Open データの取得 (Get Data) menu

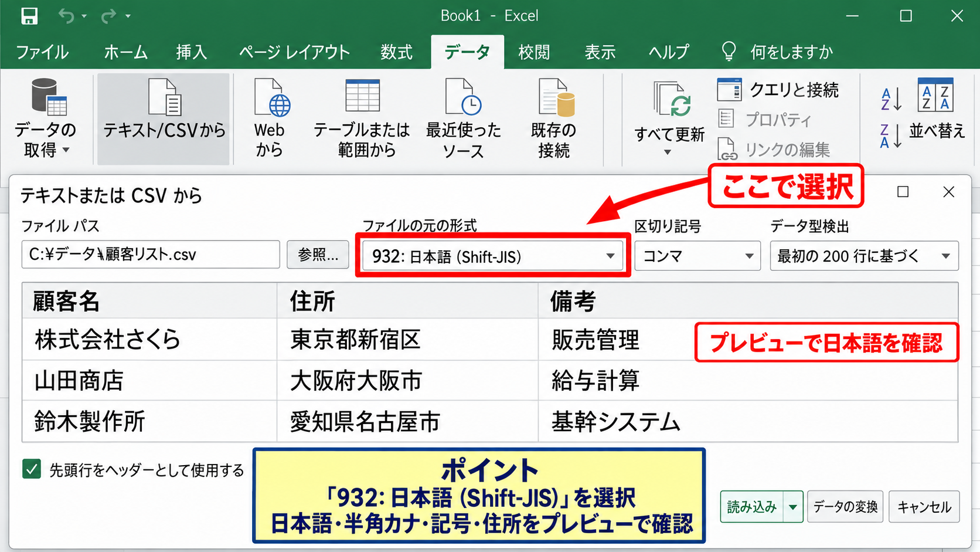(x=45, y=118)
